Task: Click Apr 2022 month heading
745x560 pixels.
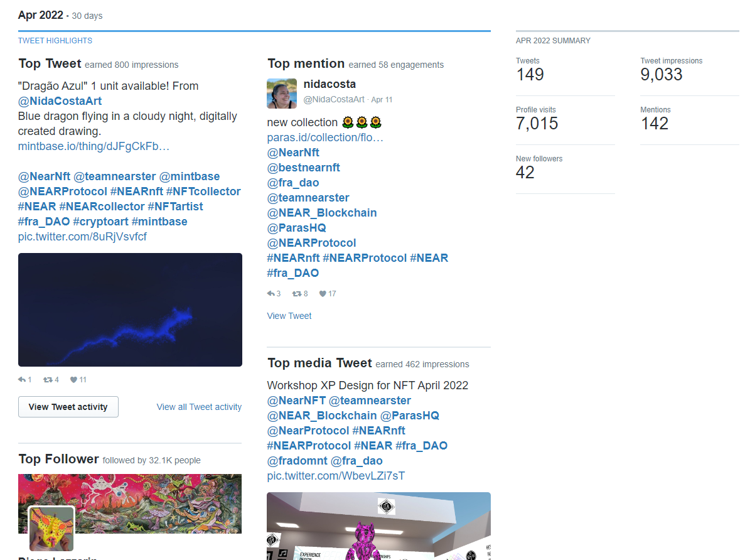Action: coord(40,15)
